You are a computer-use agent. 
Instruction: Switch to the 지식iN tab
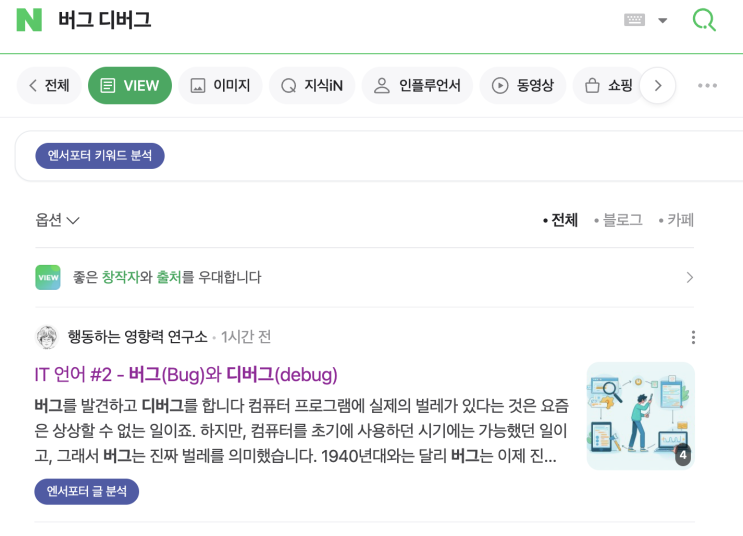[312, 86]
